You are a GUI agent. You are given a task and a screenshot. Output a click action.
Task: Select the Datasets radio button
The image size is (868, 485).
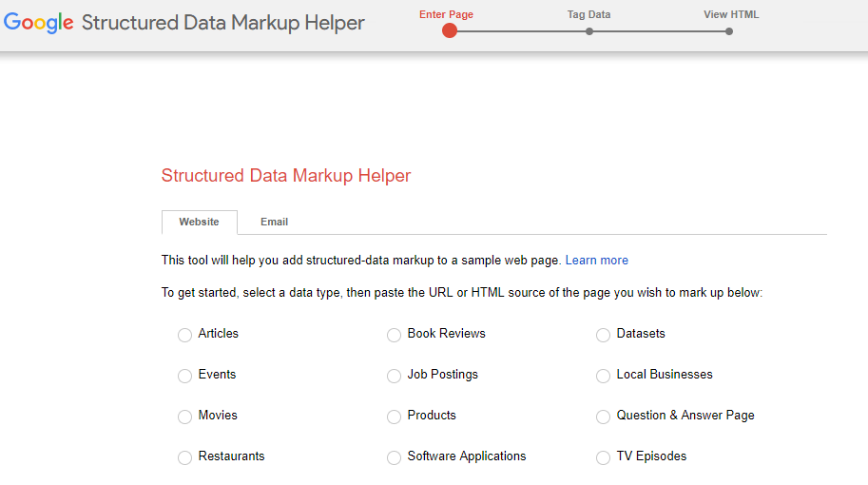[604, 335]
